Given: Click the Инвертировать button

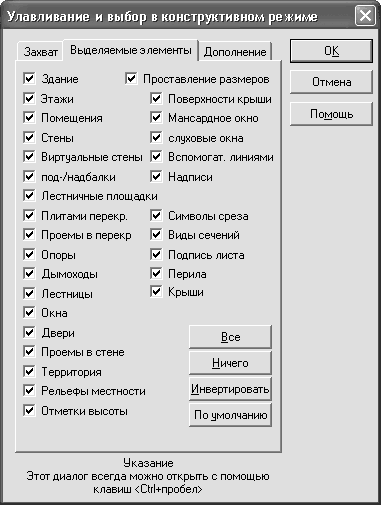Looking at the screenshot, I should click(x=230, y=389).
